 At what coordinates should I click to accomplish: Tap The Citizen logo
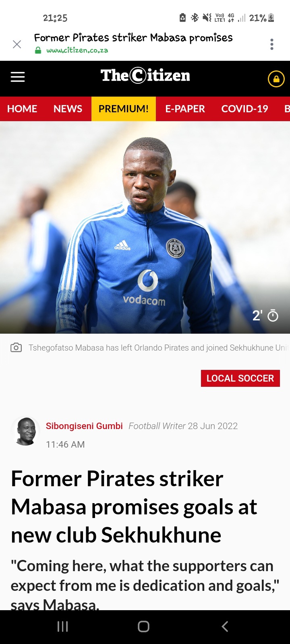pos(145,75)
